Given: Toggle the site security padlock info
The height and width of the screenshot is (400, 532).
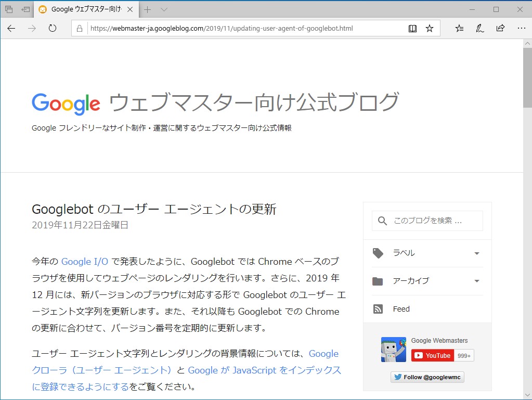Looking at the screenshot, I should (79, 29).
